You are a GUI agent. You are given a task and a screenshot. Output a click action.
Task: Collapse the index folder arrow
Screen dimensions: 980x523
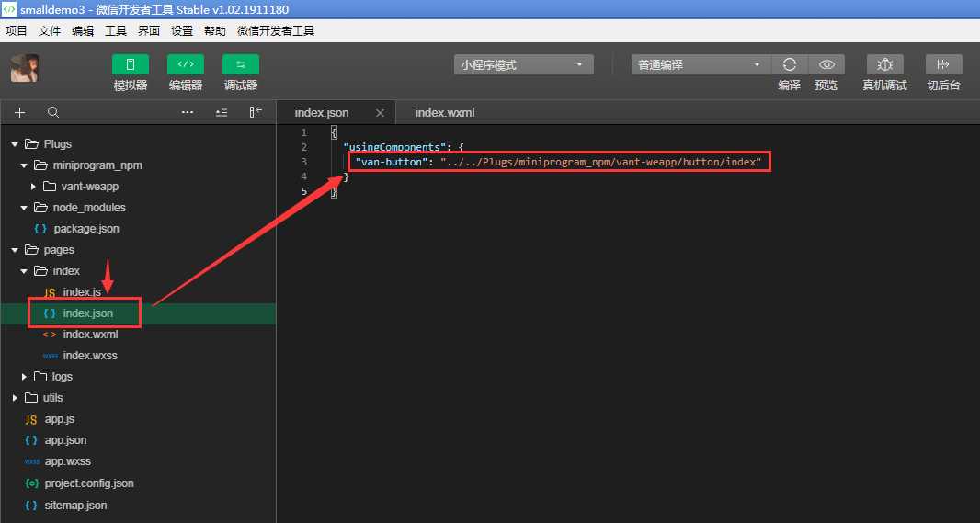(x=24, y=271)
